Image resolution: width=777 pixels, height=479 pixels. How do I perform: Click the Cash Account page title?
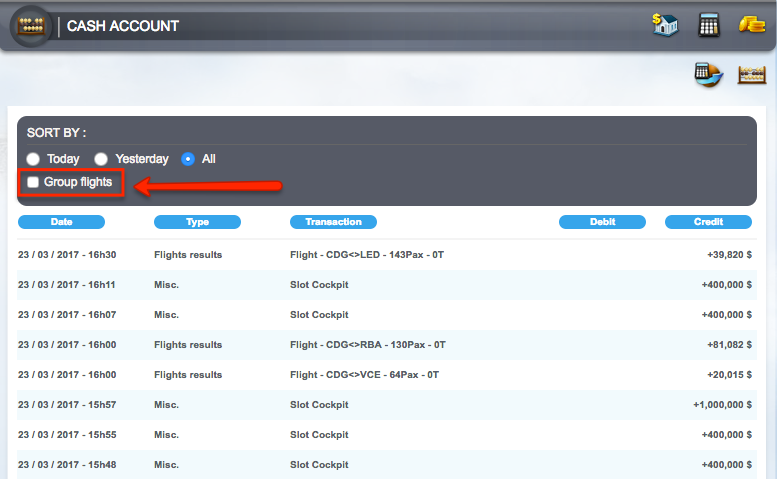123,26
